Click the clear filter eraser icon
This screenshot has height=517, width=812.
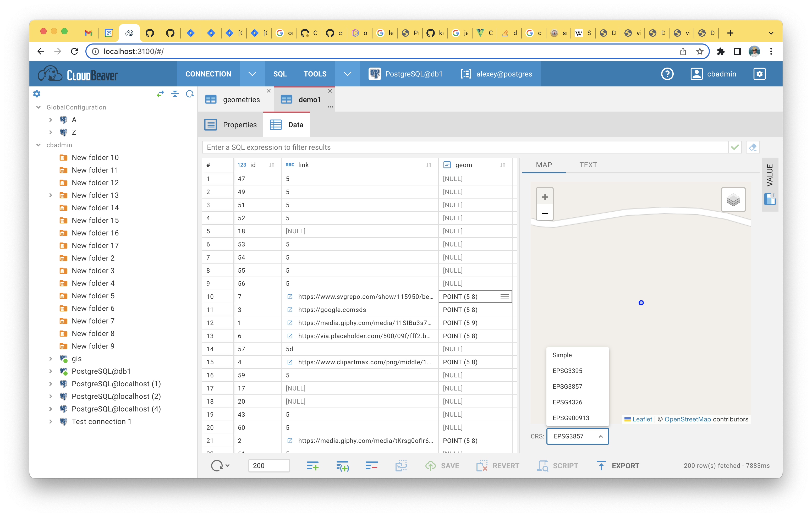click(753, 147)
